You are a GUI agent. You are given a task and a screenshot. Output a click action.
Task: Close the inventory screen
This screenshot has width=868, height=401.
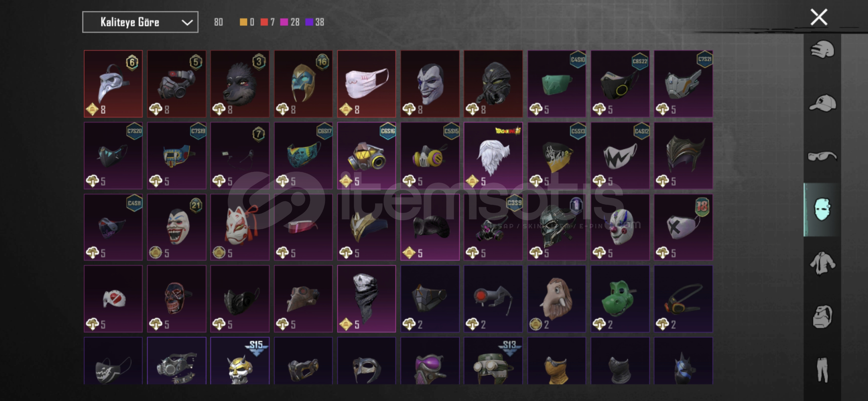[819, 17]
